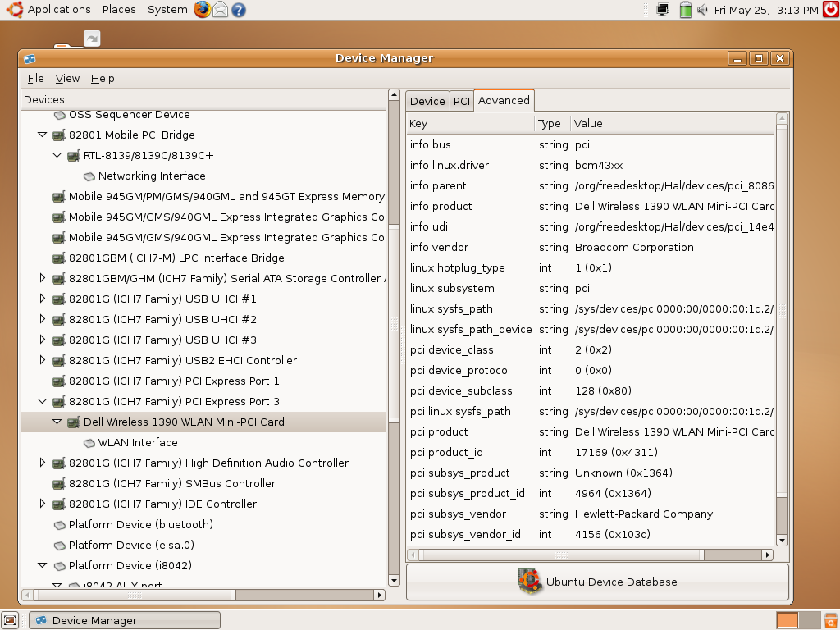Open the Places menu
Image resolution: width=840 pixels, height=630 pixels.
coord(119,10)
